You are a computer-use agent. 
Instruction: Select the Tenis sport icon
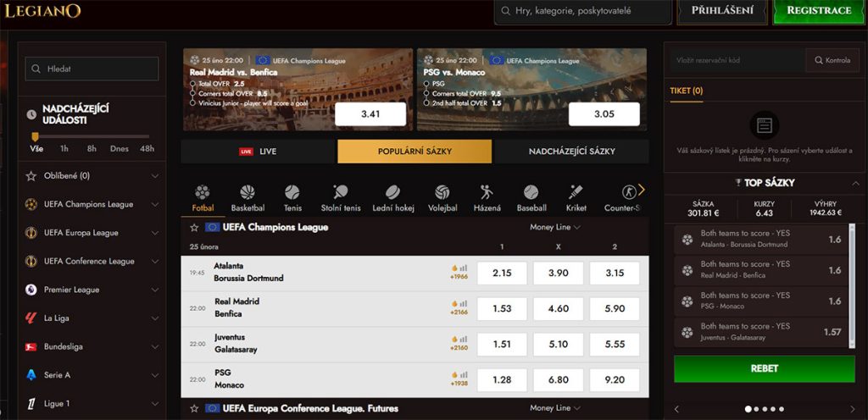coord(292,192)
